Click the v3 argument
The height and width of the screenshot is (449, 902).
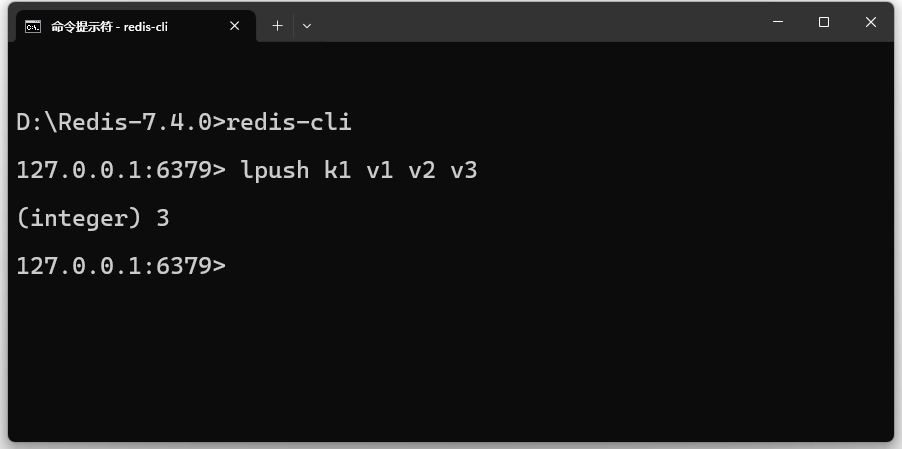464,171
